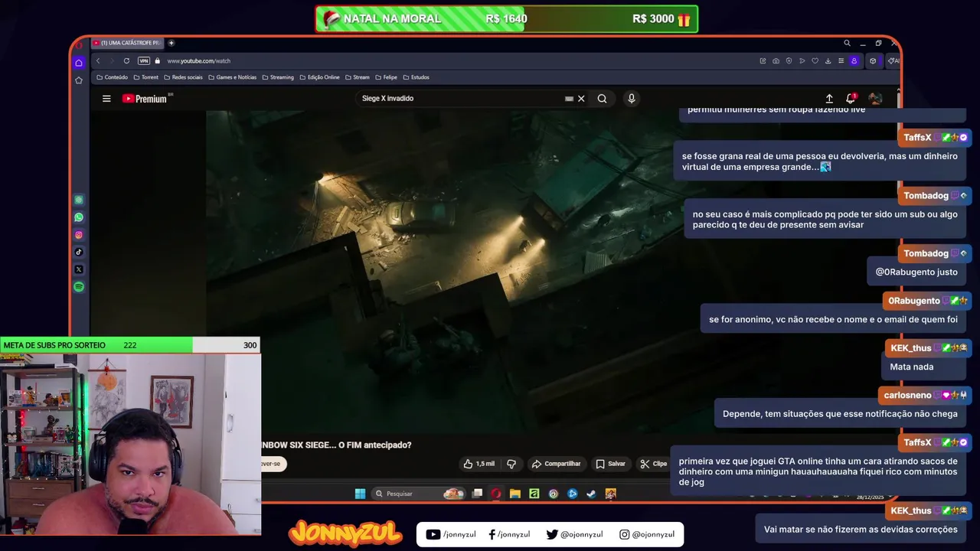
Task: Open the Windows taskbar Pesquisar search box
Action: click(420, 494)
